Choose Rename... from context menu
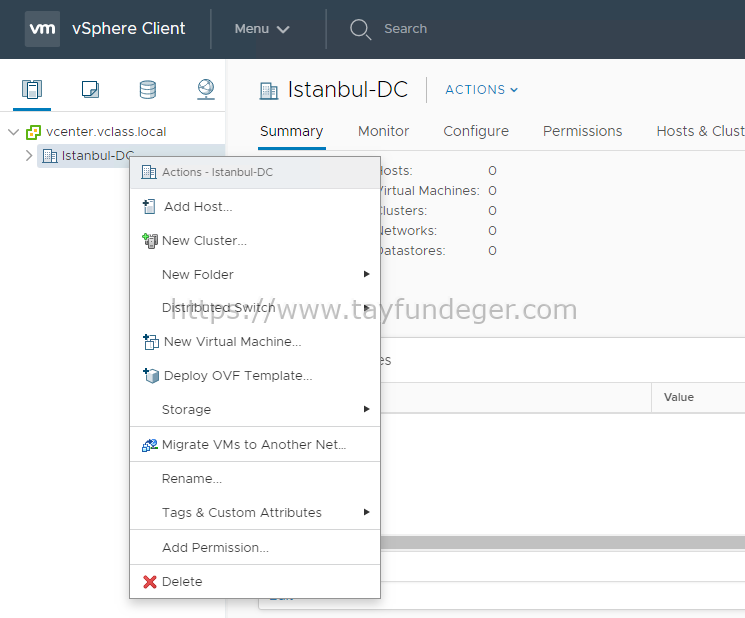Image resolution: width=745 pixels, height=618 pixels. pos(255,479)
